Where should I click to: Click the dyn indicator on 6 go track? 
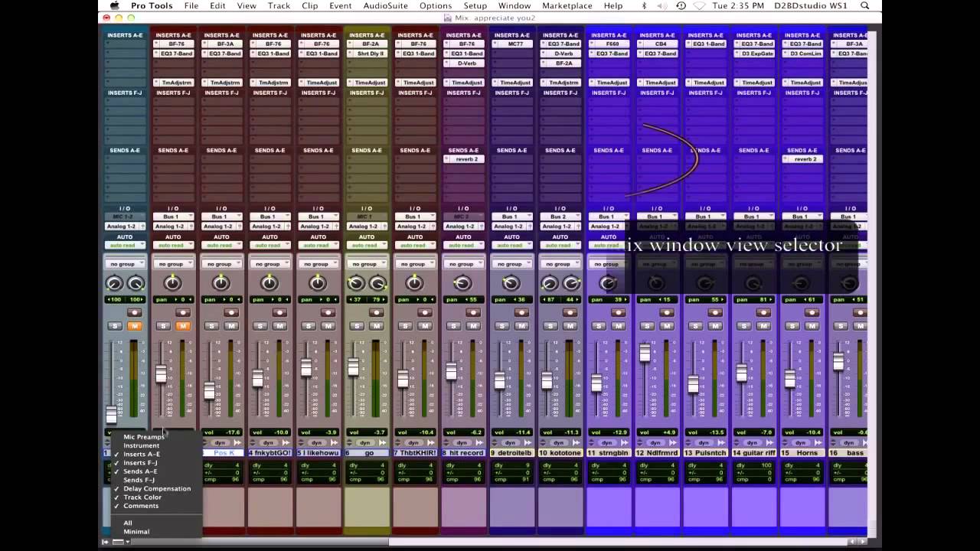[364, 442]
